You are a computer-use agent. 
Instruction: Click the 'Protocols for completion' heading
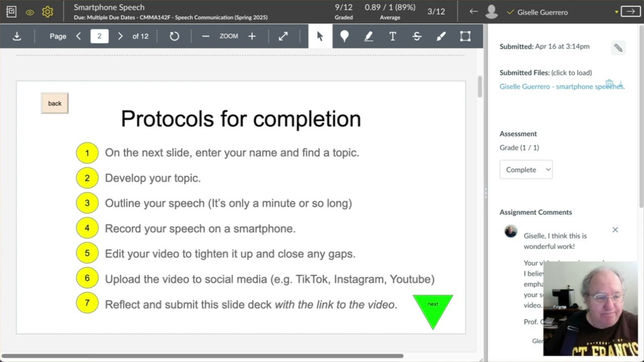click(x=241, y=119)
